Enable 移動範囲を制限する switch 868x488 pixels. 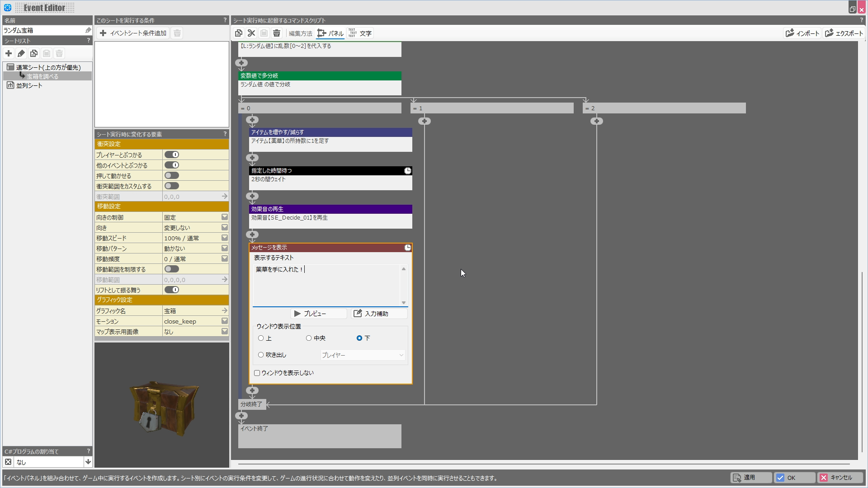172,269
